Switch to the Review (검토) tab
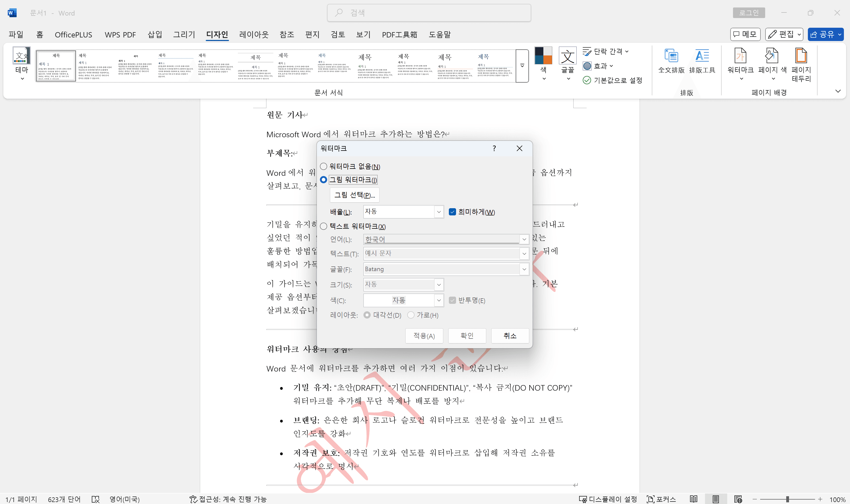Screen dimensions: 850x504 pyautogui.click(x=338, y=35)
